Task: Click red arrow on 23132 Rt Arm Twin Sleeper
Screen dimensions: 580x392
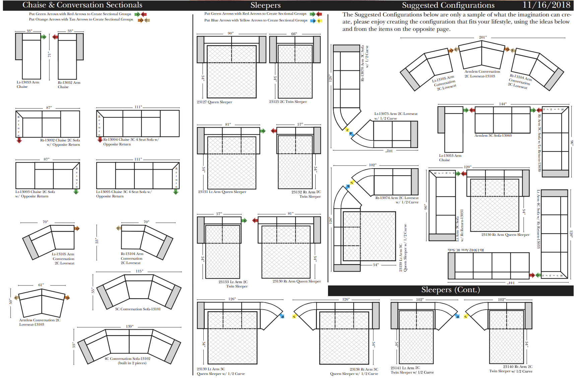Action: pos(274,131)
